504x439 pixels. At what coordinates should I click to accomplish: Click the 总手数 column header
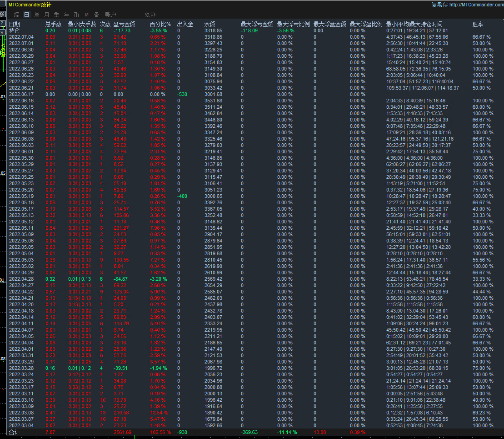tap(53, 24)
